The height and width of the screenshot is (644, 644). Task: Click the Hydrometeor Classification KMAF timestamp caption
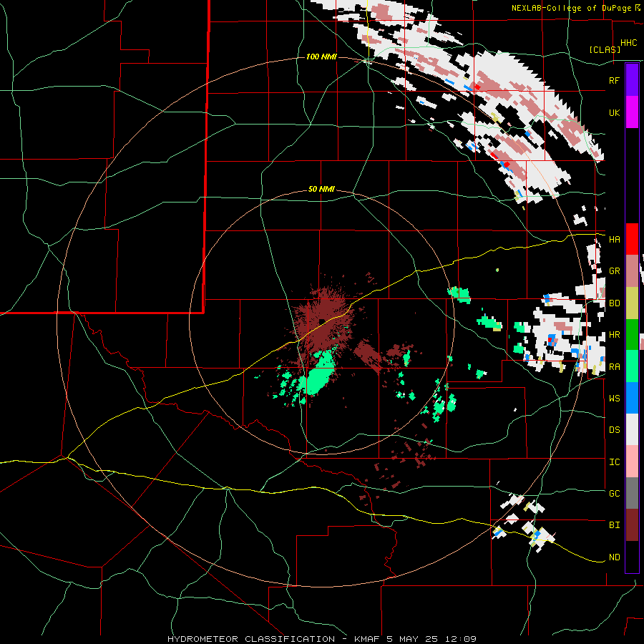pyautogui.click(x=322, y=639)
